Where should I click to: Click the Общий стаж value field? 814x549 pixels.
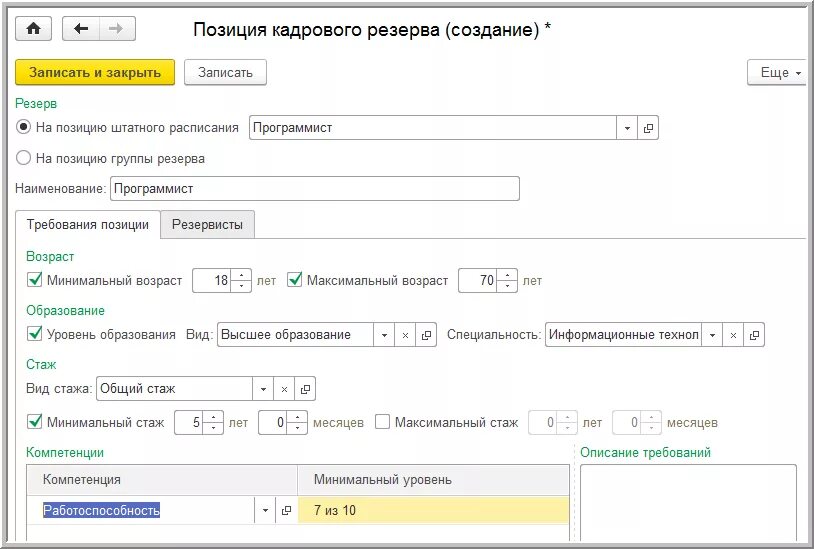coord(175,389)
